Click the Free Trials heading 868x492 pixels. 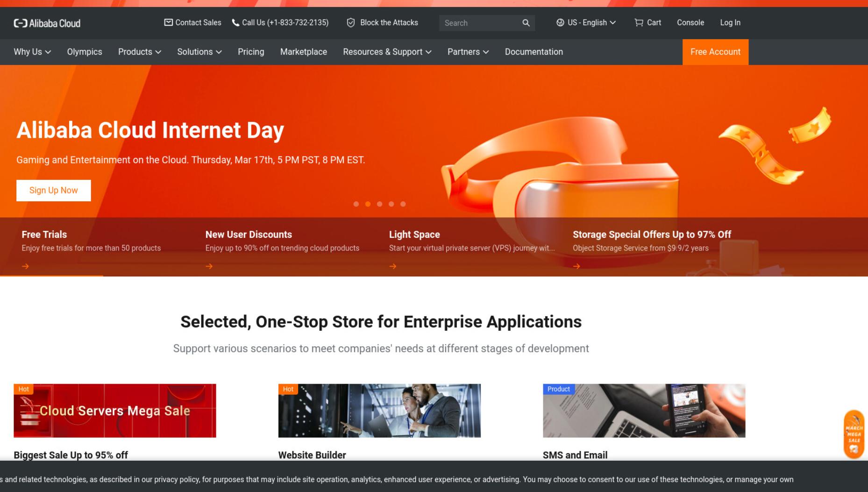coord(44,235)
